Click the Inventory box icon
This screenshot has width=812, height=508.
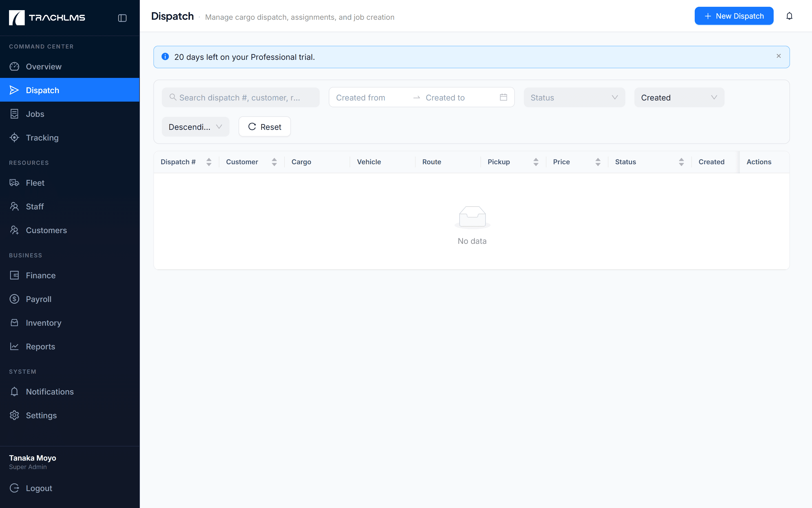(14, 323)
